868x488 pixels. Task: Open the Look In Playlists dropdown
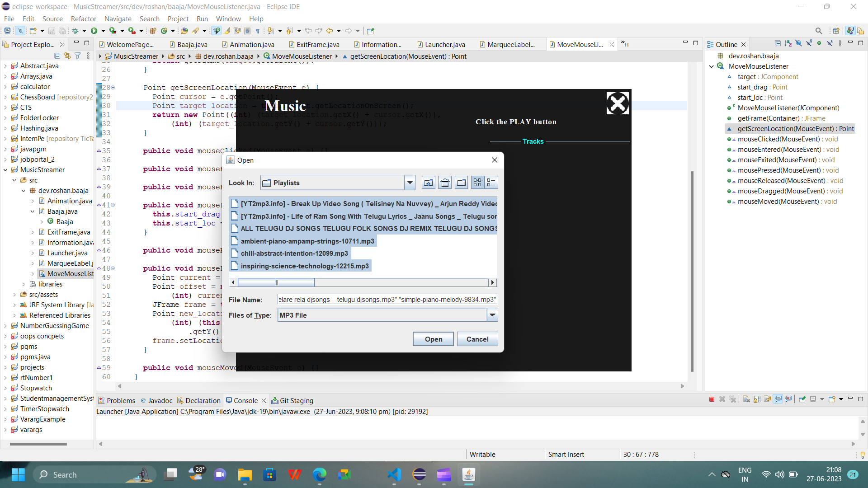pyautogui.click(x=410, y=183)
